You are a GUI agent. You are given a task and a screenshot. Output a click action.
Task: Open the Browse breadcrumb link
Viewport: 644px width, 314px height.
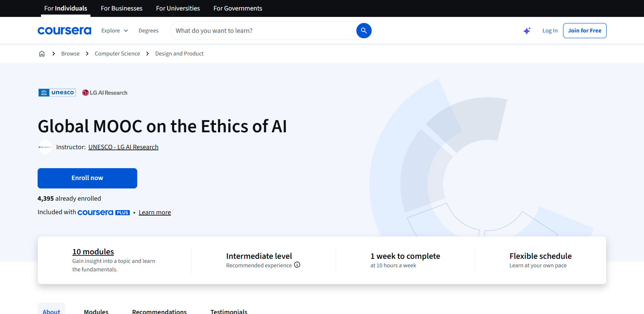point(70,54)
